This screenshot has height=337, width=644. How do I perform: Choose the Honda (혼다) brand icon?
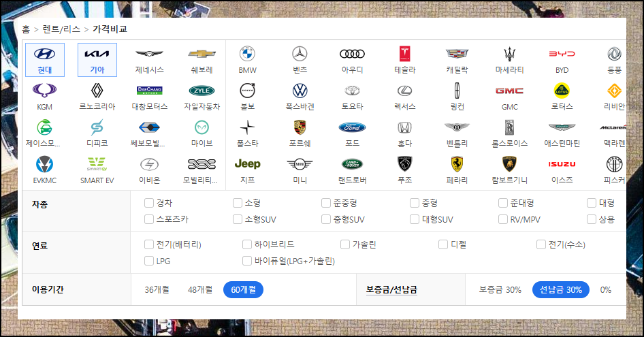(404, 127)
